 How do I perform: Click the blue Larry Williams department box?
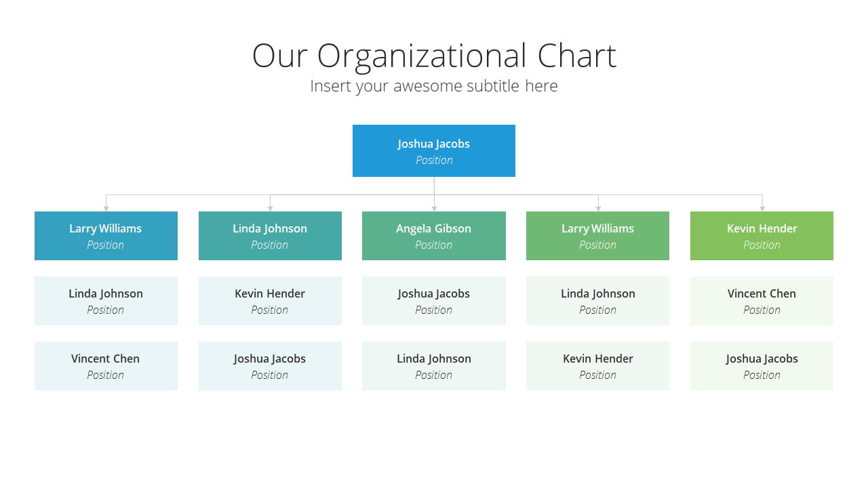(106, 236)
